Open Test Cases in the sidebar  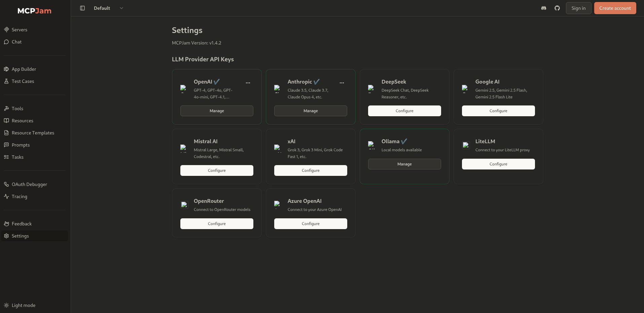tap(34, 81)
